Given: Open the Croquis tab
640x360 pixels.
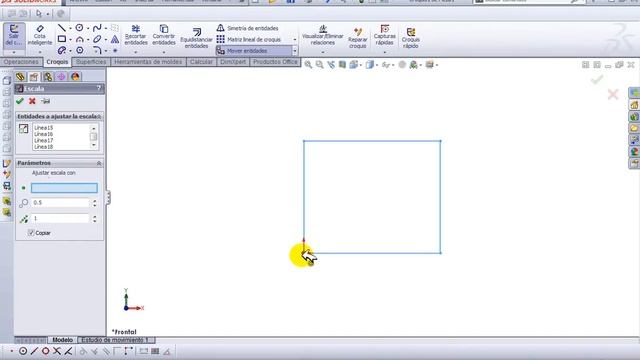Looking at the screenshot, I should coord(57,62).
